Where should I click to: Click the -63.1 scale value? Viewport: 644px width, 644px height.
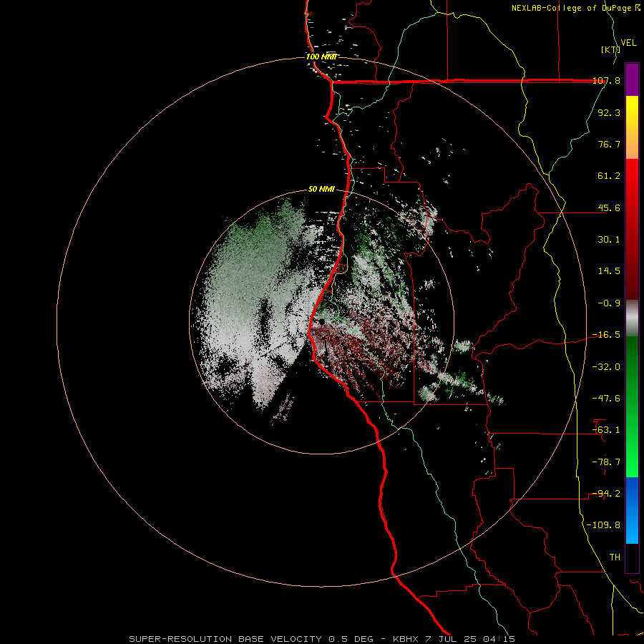point(606,430)
